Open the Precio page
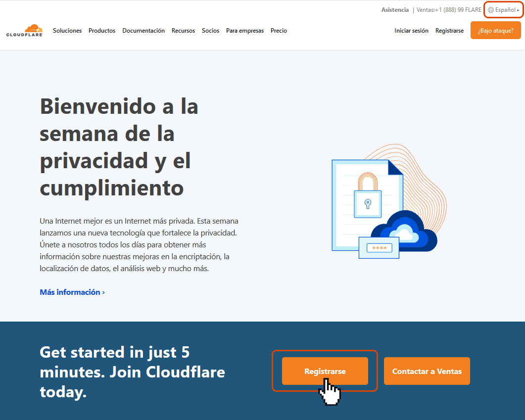This screenshot has height=420, width=525. (x=279, y=31)
